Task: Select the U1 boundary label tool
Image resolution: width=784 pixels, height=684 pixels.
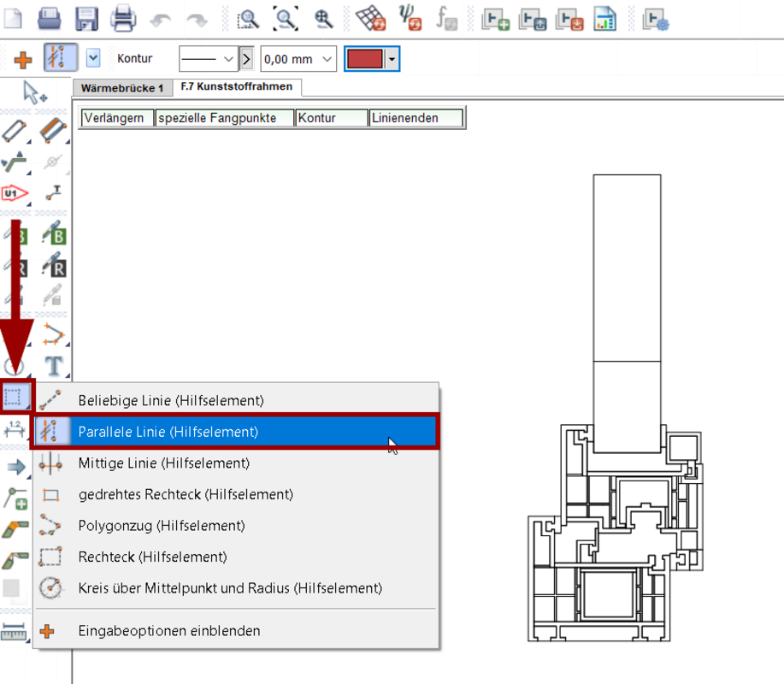Action: [x=15, y=194]
